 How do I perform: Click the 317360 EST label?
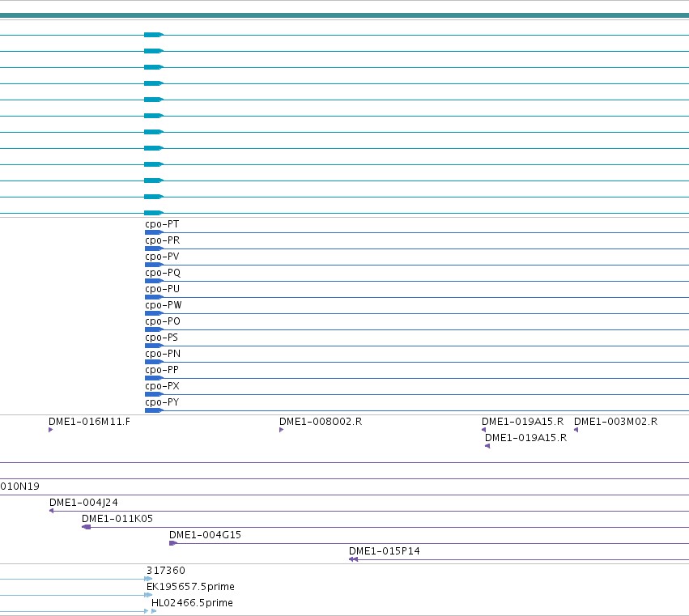click(166, 571)
